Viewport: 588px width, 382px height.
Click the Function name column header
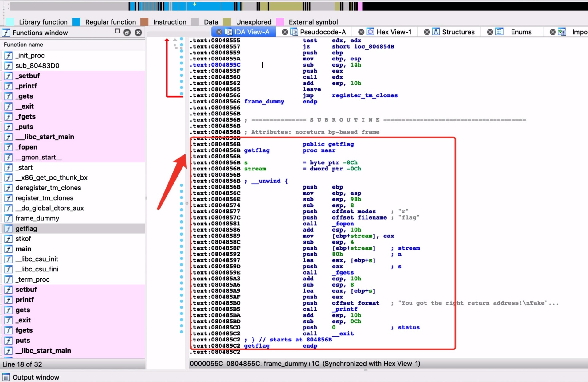pyautogui.click(x=23, y=45)
